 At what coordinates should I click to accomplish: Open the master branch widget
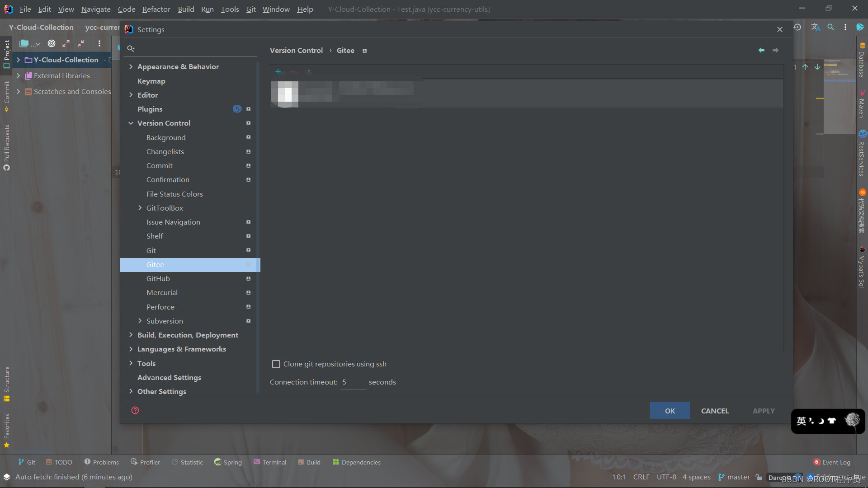pyautogui.click(x=734, y=477)
